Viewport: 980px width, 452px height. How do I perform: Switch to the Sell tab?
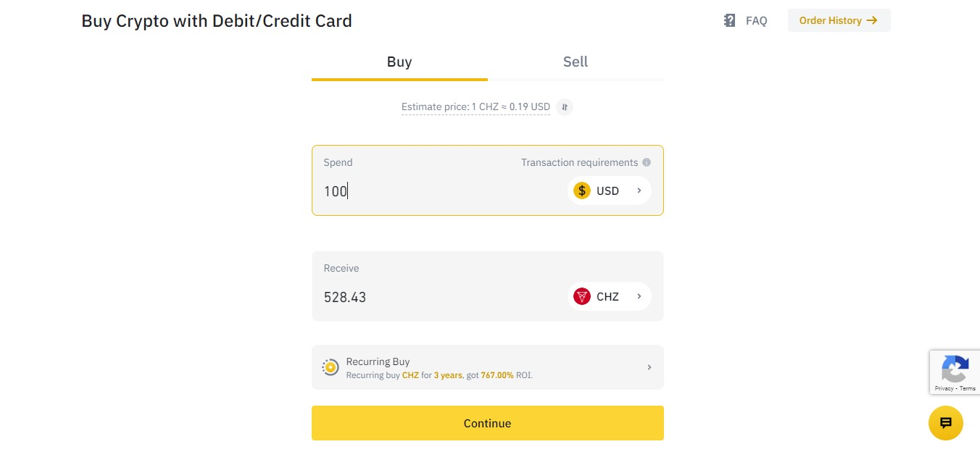point(575,62)
